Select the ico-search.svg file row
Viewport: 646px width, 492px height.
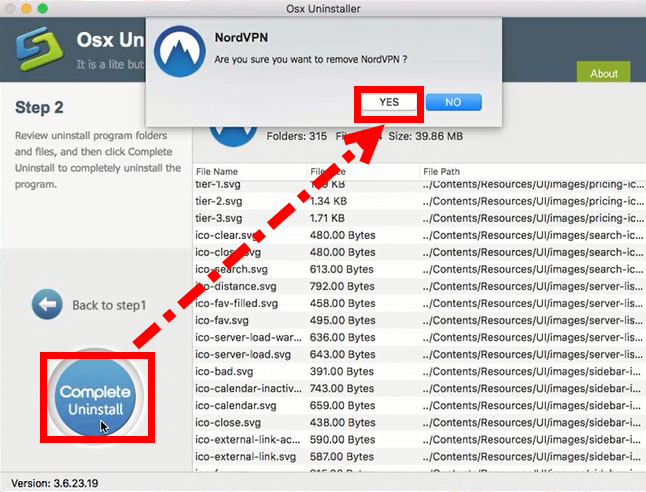coord(232,269)
